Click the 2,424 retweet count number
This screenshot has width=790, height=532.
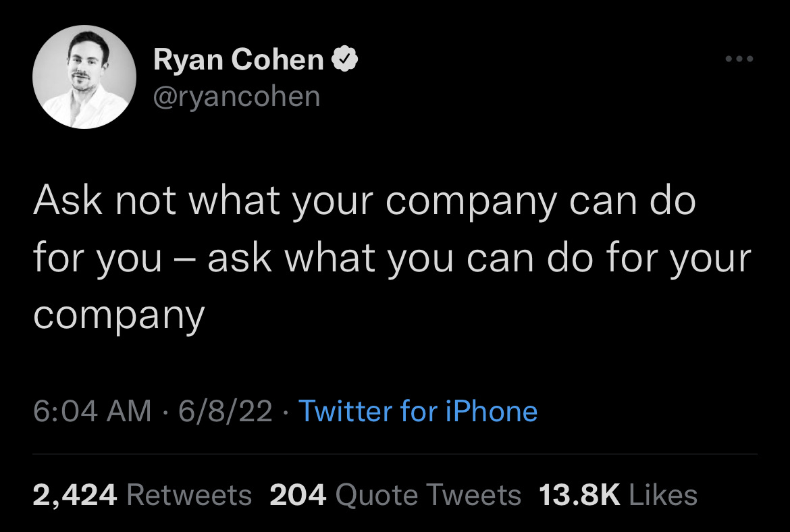75,496
